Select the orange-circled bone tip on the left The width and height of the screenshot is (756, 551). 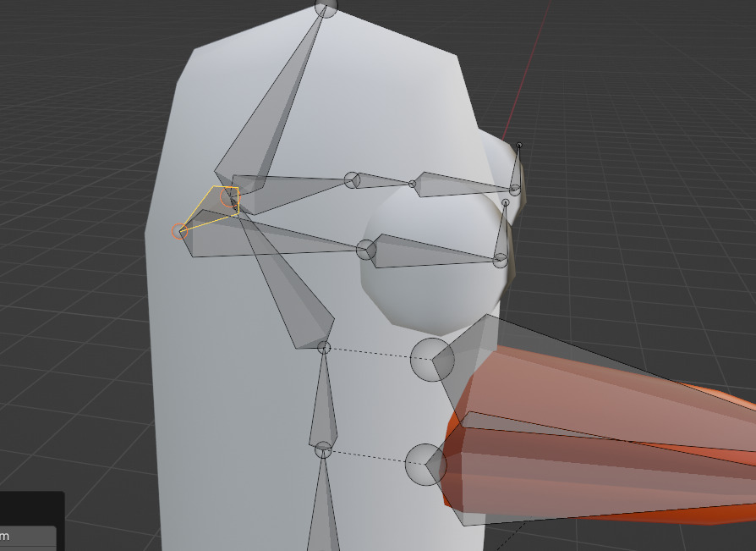click(179, 229)
